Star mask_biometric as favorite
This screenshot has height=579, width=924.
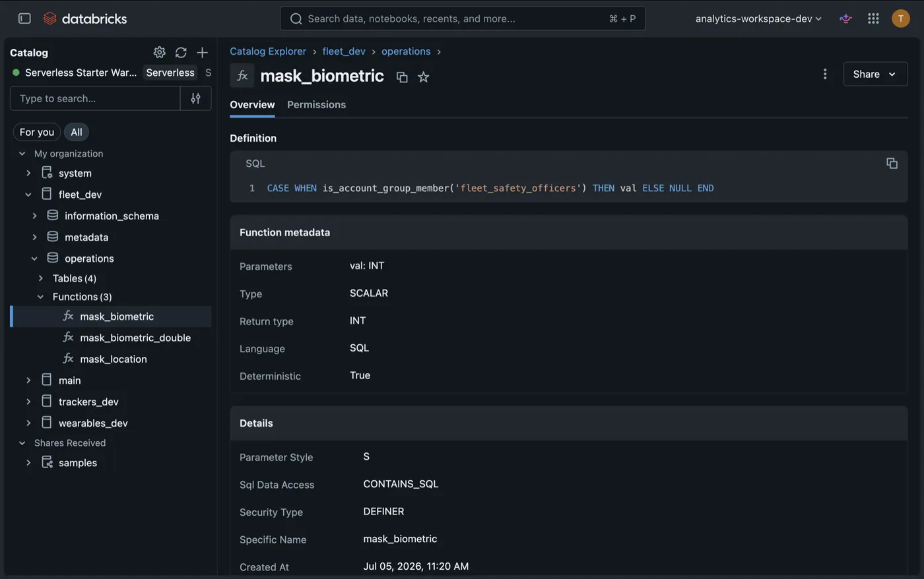click(424, 77)
